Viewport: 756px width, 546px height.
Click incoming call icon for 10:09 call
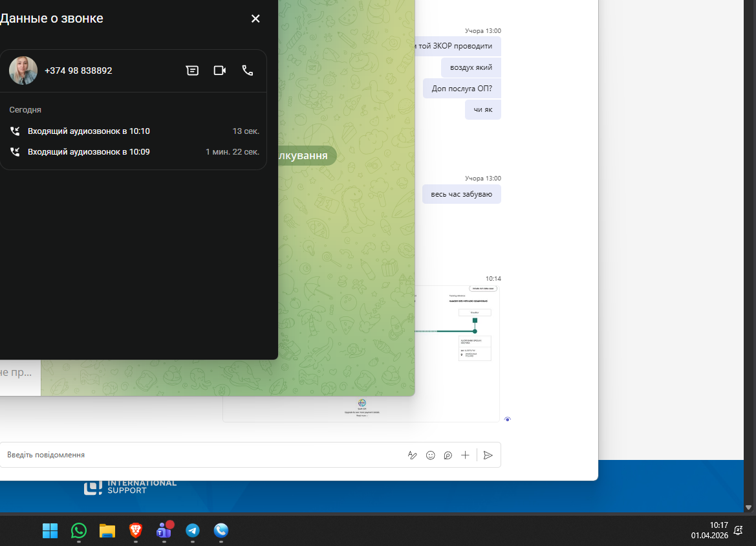coord(15,152)
